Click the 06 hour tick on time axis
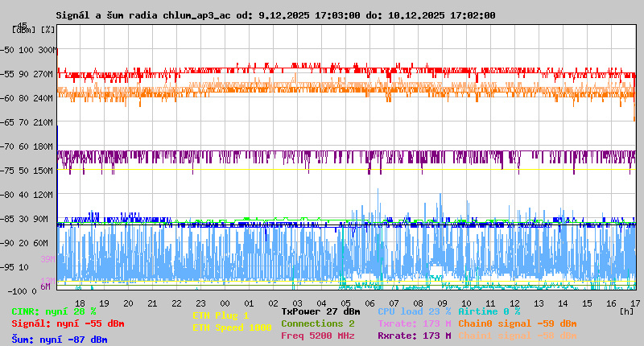 pyautogui.click(x=369, y=303)
